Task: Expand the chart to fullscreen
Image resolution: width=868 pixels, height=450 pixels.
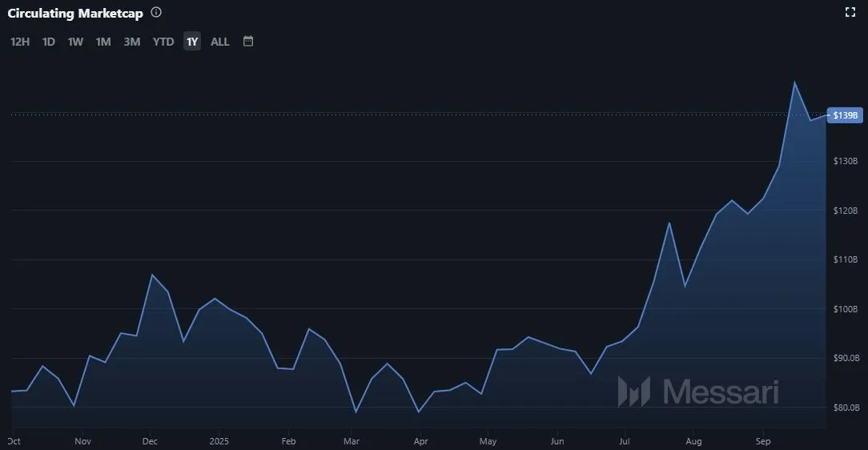Action: click(x=850, y=12)
